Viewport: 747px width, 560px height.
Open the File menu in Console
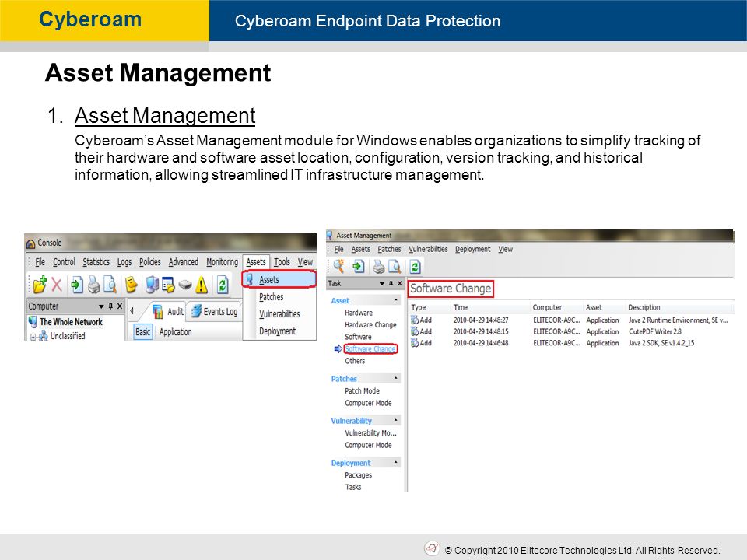pyautogui.click(x=40, y=262)
